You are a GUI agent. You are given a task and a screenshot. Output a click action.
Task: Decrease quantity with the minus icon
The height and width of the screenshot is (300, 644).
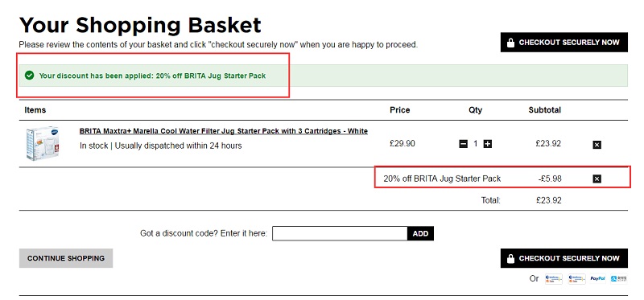tap(464, 144)
